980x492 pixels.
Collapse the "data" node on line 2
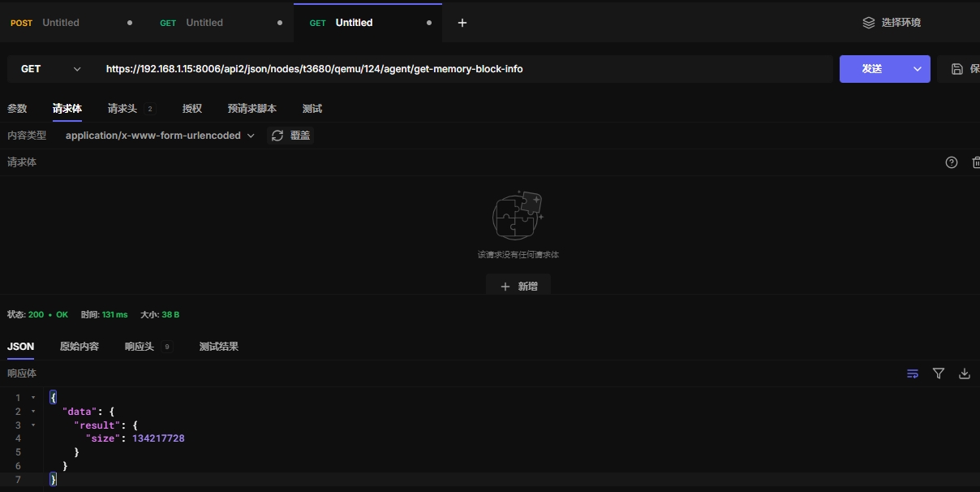[33, 412]
